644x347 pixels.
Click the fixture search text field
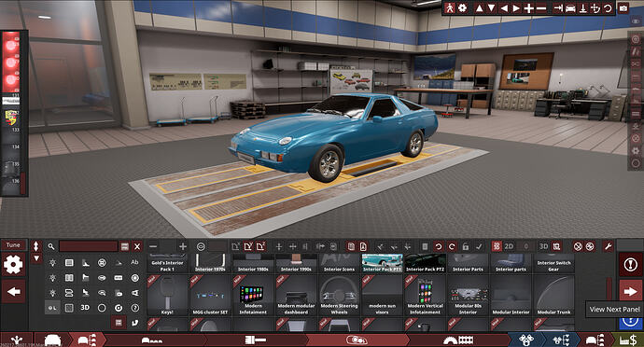tap(89, 246)
